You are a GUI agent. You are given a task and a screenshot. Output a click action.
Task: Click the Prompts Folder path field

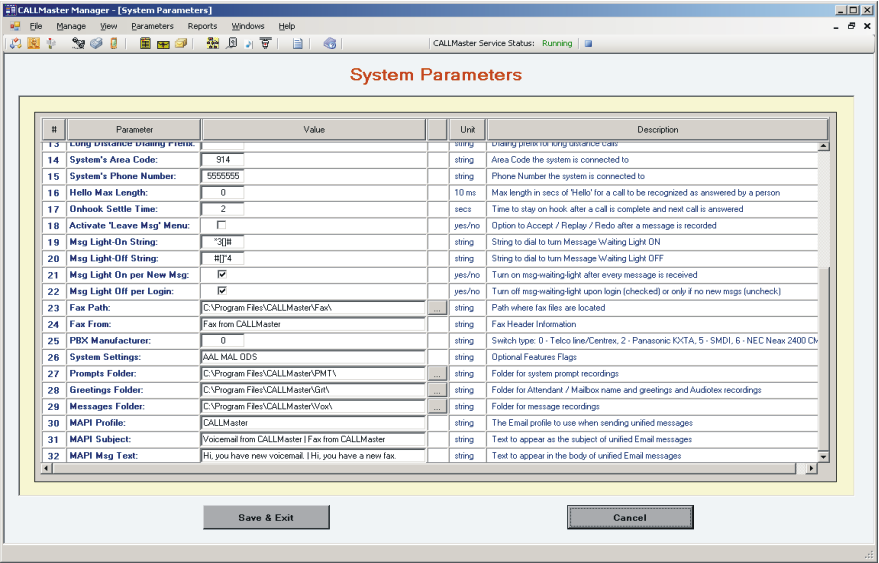(313, 373)
